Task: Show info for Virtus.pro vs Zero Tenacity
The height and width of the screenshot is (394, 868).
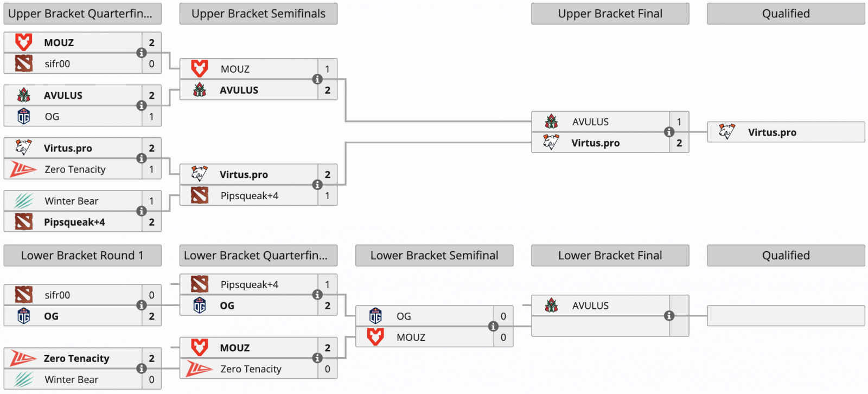Action: click(x=142, y=158)
